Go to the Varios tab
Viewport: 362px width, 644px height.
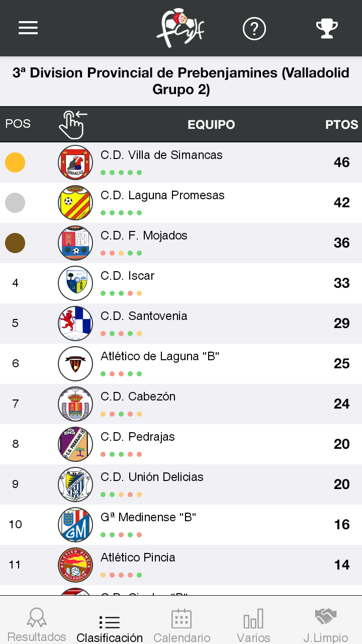(253, 625)
